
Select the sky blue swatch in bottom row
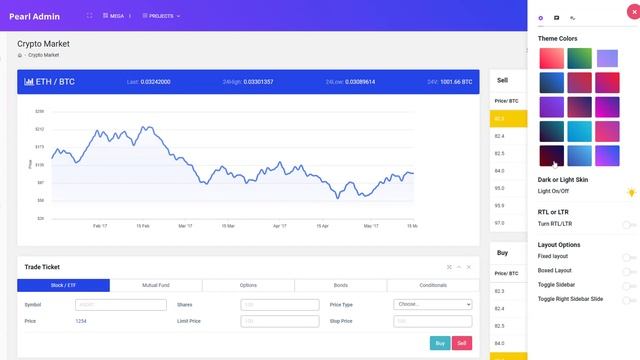tap(579, 156)
